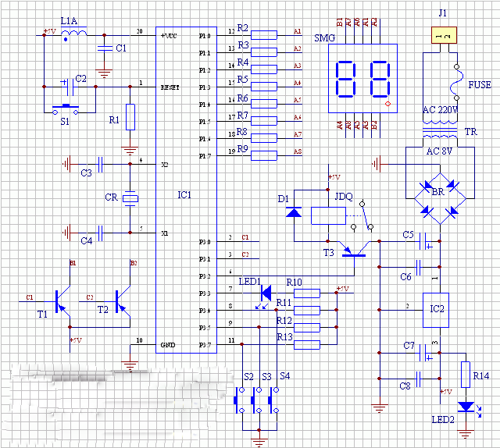Select the SMG seven-segment display symbol
This screenshot has width=500, height=448.
[x=362, y=78]
